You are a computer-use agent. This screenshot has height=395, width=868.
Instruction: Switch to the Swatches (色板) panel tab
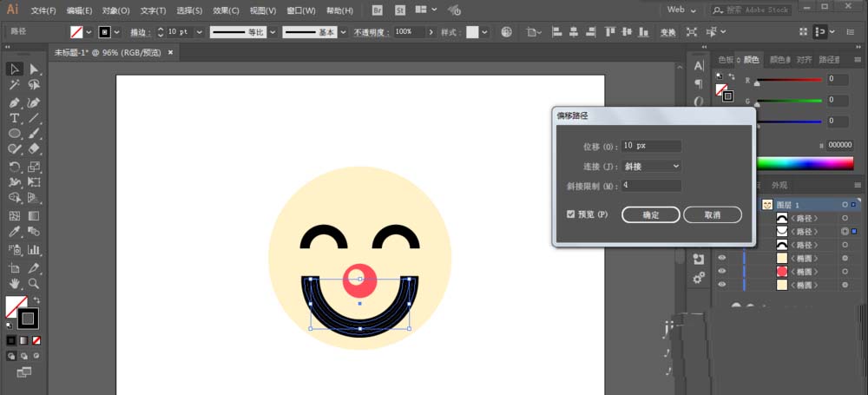click(726, 60)
